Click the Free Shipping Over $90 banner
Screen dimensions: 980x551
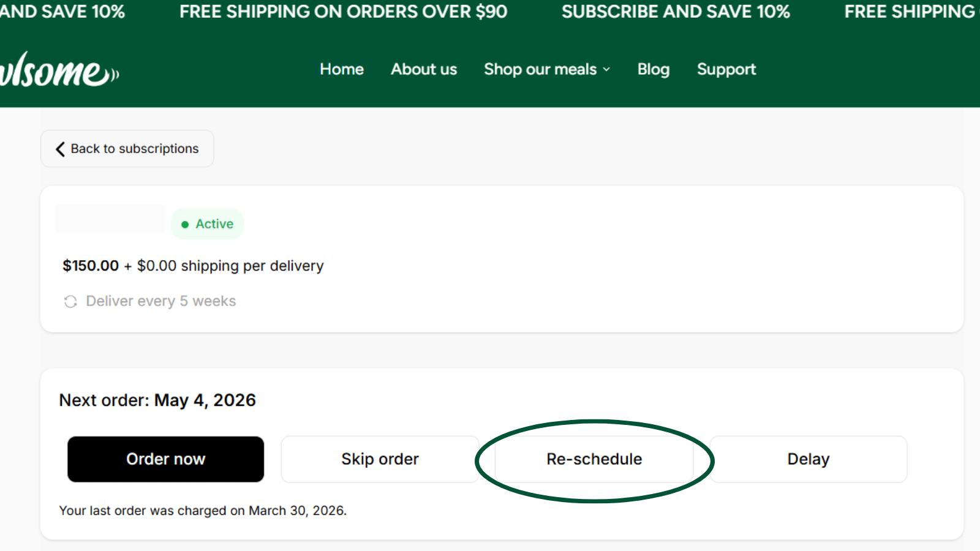click(x=343, y=12)
